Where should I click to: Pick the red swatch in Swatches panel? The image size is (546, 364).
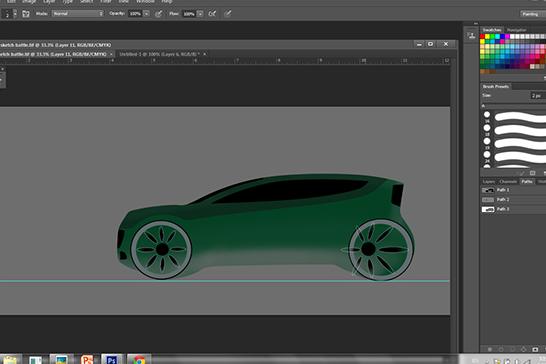point(482,37)
